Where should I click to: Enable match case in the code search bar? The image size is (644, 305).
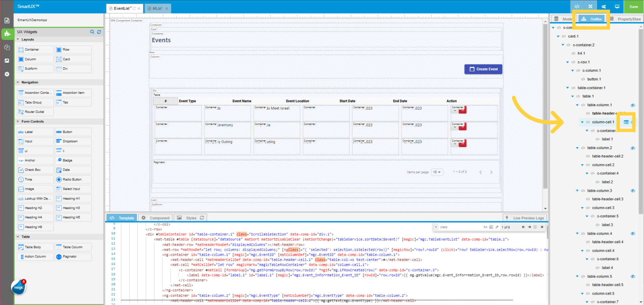(486, 227)
